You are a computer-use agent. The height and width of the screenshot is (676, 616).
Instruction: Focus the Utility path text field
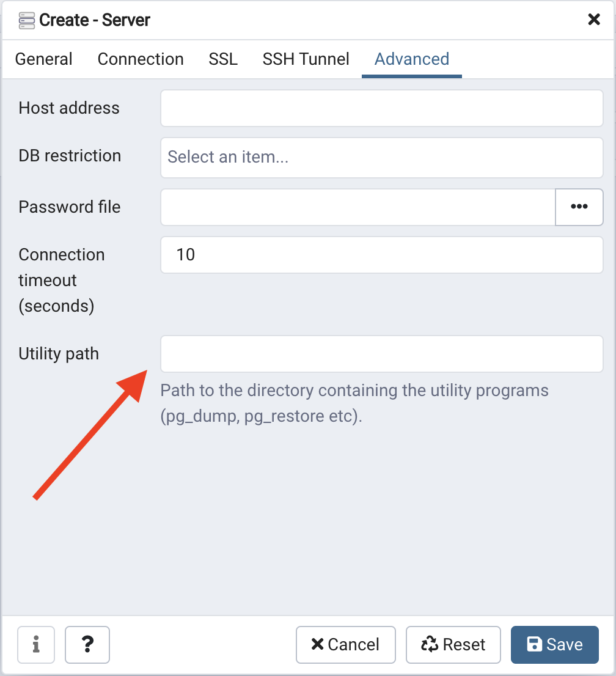coord(381,354)
